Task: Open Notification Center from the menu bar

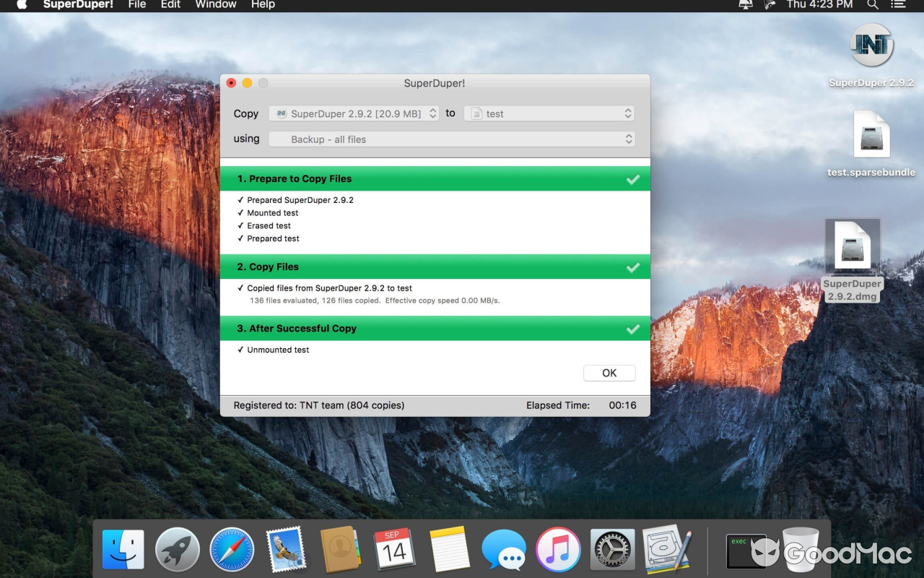Action: (x=898, y=5)
